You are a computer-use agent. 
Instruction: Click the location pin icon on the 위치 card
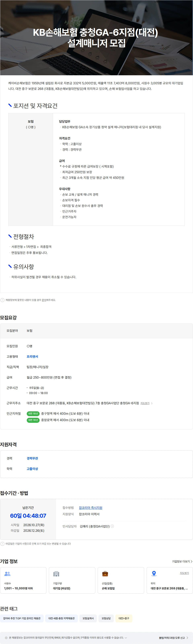pos(154,574)
